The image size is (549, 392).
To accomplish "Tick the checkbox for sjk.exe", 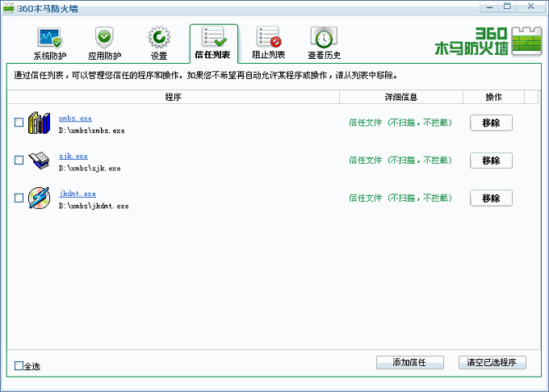I will tap(19, 161).
